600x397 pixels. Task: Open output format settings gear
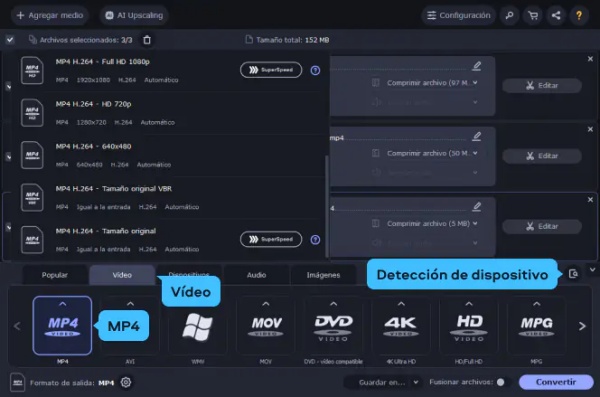point(126,382)
